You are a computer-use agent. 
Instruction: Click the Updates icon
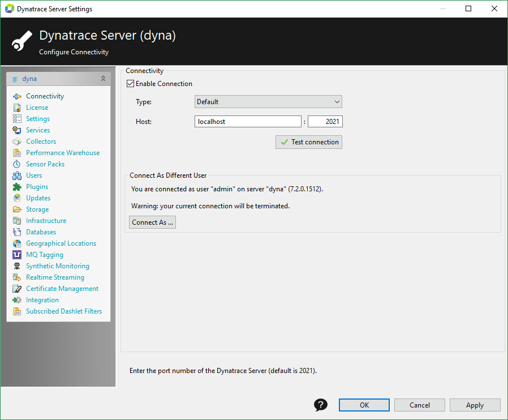[x=17, y=198]
